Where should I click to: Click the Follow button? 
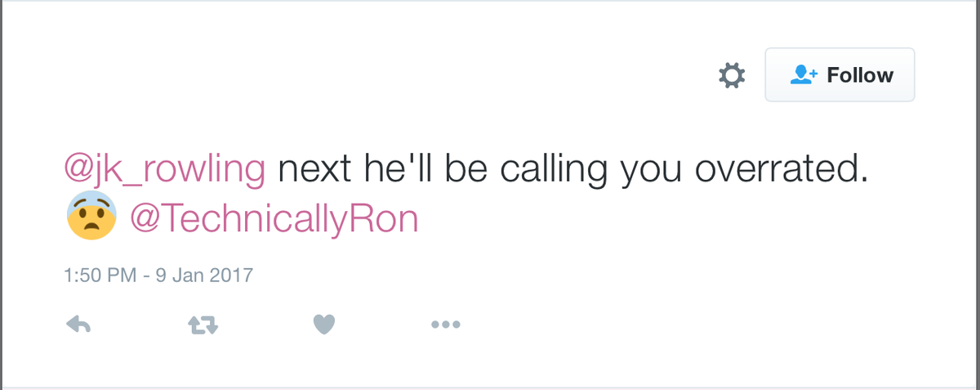[840, 75]
